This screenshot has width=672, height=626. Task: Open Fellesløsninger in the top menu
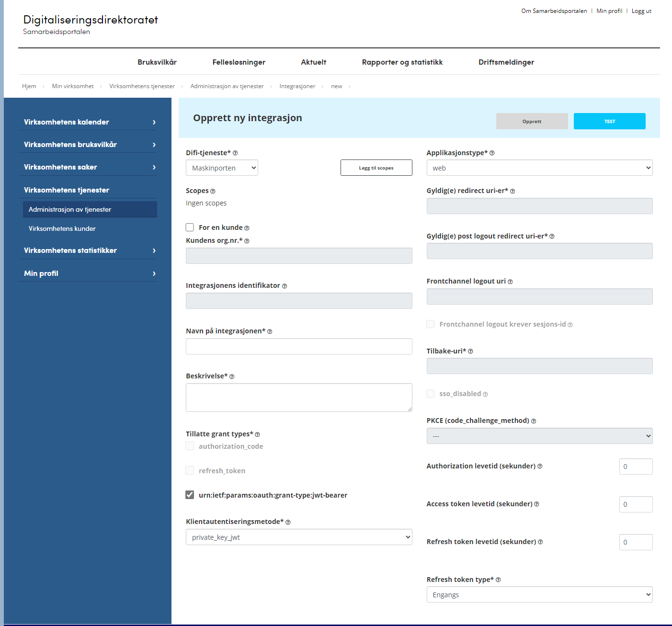(239, 62)
